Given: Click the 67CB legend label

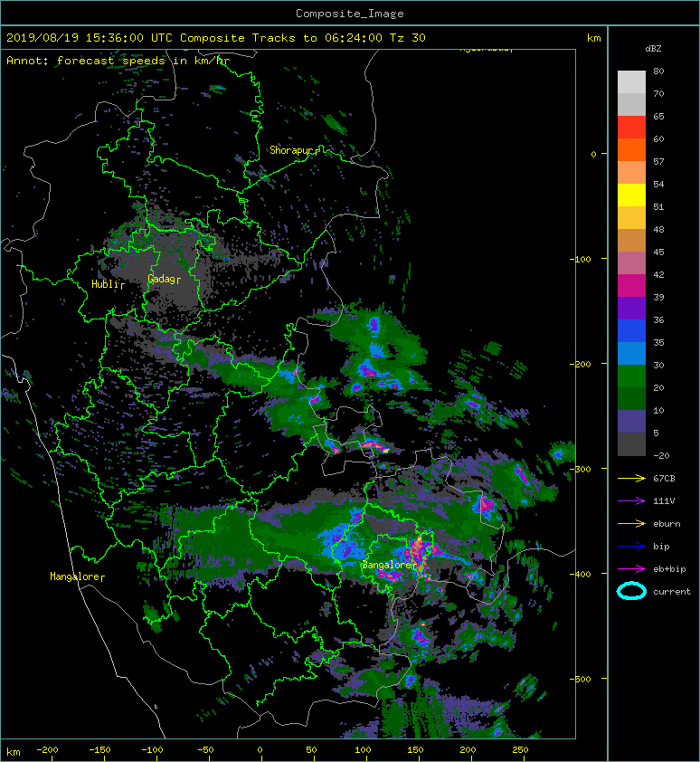Looking at the screenshot, I should (x=664, y=478).
